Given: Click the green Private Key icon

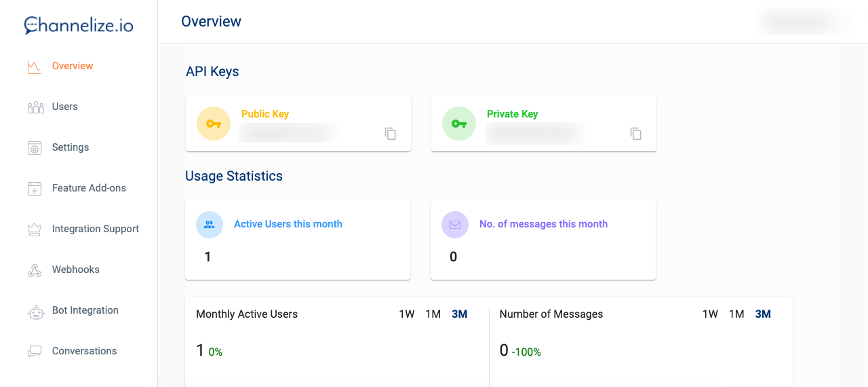Looking at the screenshot, I should click(x=459, y=124).
